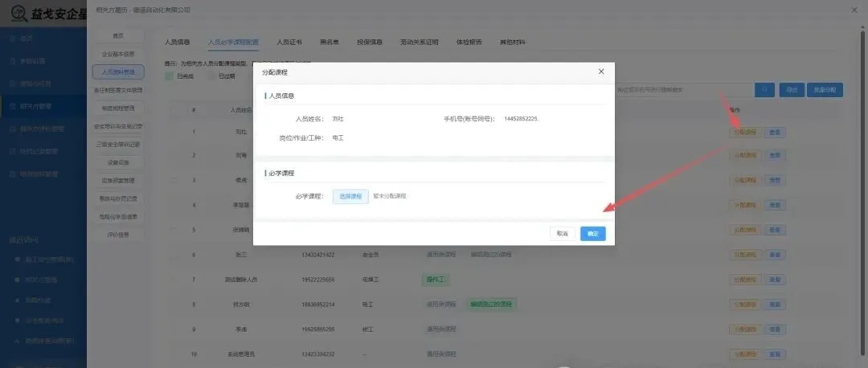Switch to the 体检报告 tab

[x=469, y=42]
